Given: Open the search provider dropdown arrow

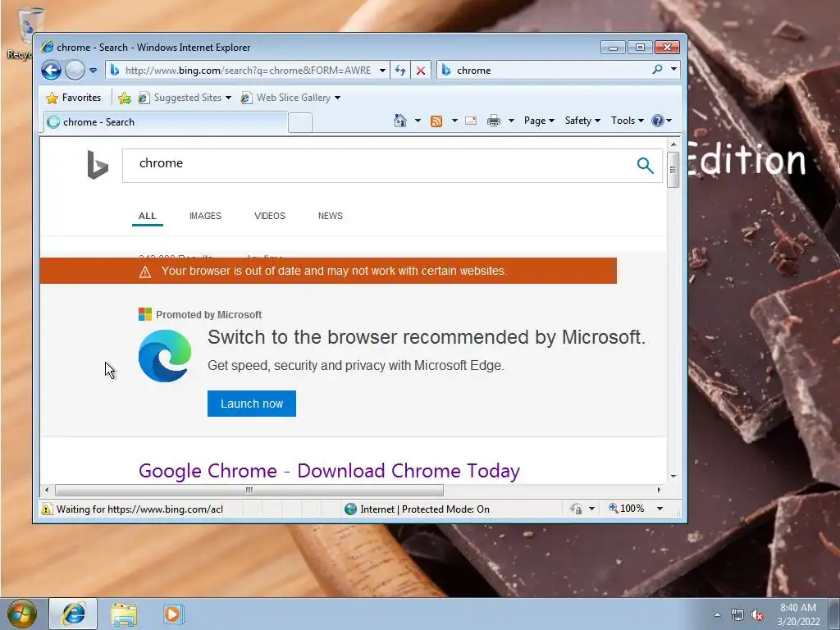Looking at the screenshot, I should (x=673, y=69).
